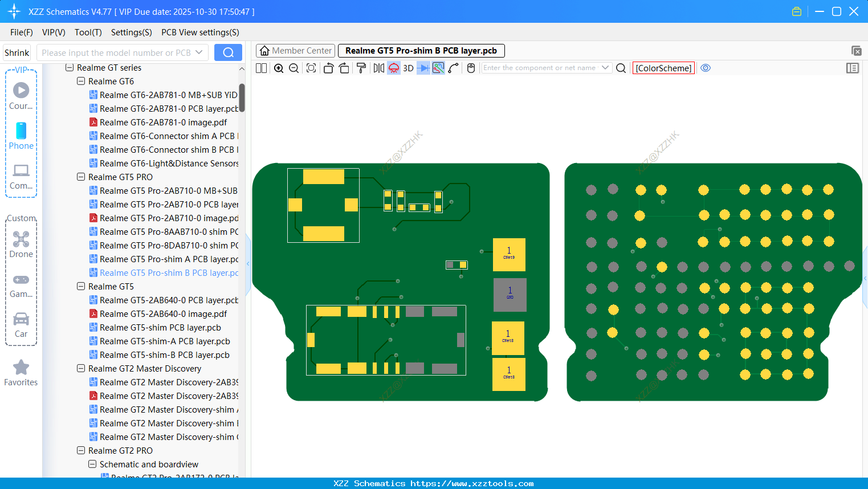This screenshot has width=868, height=489.
Task: Open the Drone category in sidebar
Action: [21, 244]
